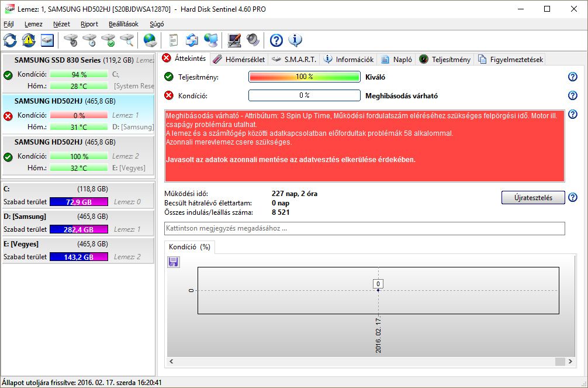Switch to the Figyelmeztetések tab
The height and width of the screenshot is (388, 588).
pos(510,59)
